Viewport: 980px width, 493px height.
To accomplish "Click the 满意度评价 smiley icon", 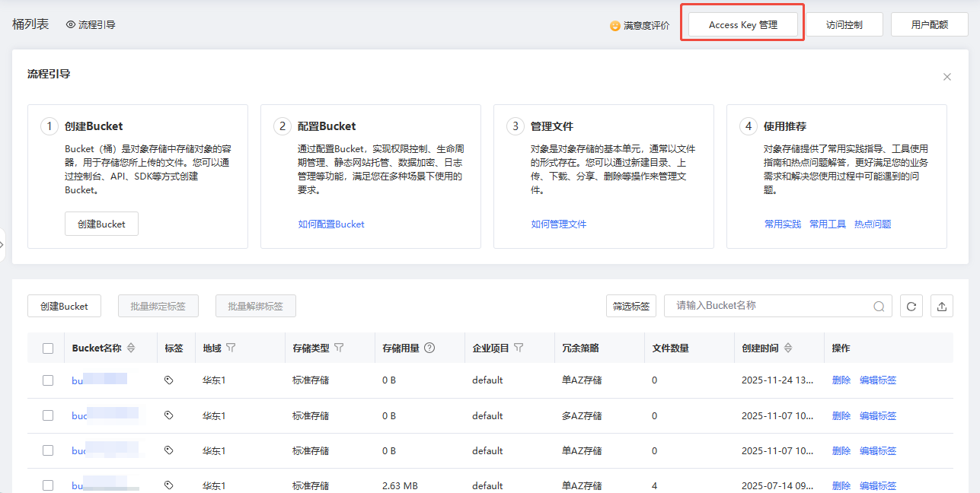I will pyautogui.click(x=615, y=26).
